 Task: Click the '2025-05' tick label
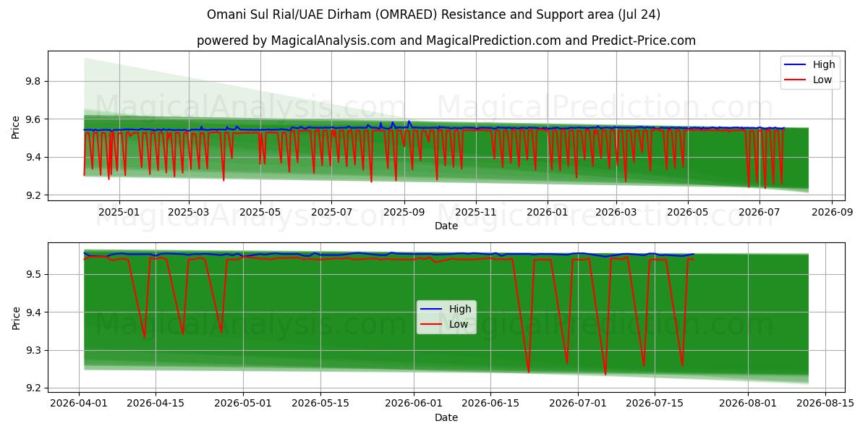[x=260, y=212]
